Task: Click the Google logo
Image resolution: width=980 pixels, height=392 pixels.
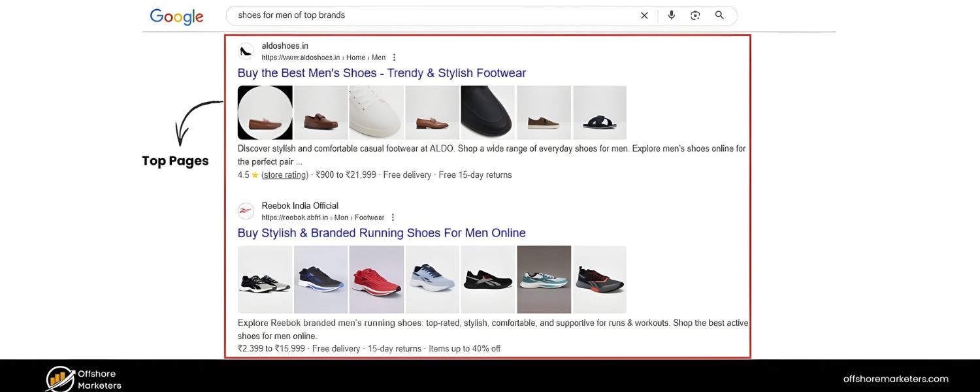Action: 176,16
